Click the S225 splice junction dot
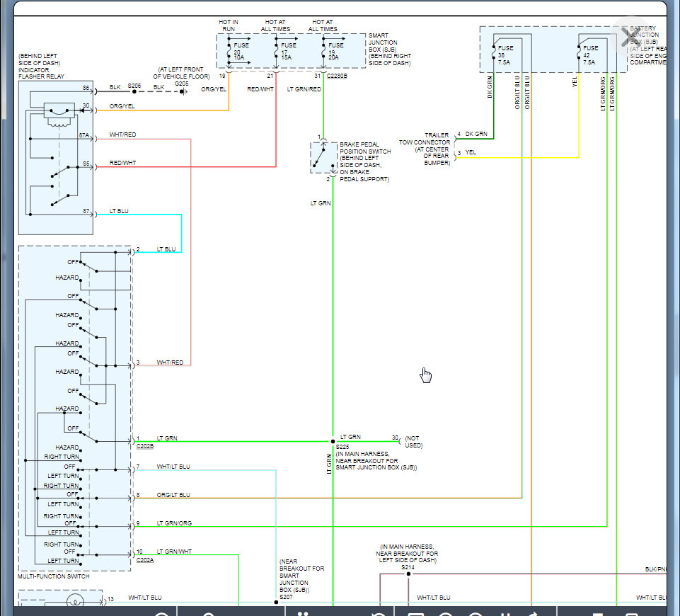Image resolution: width=680 pixels, height=616 pixels. tap(333, 441)
